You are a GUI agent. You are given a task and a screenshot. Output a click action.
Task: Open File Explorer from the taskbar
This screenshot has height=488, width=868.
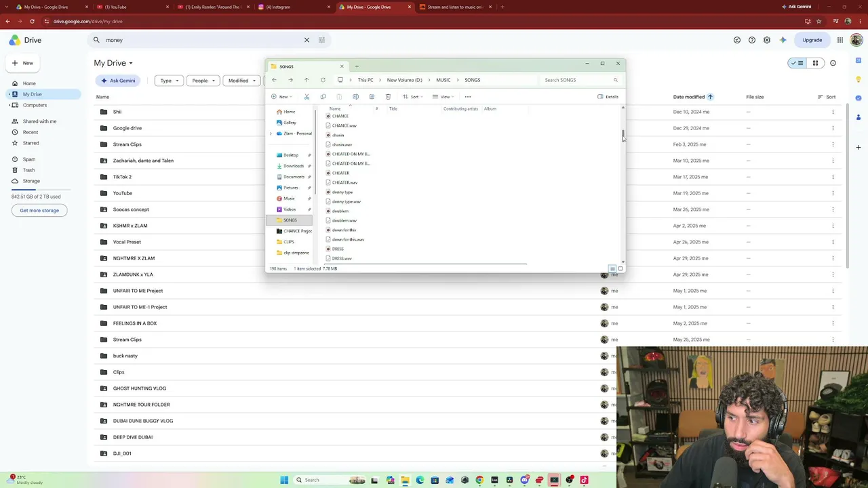click(x=405, y=480)
